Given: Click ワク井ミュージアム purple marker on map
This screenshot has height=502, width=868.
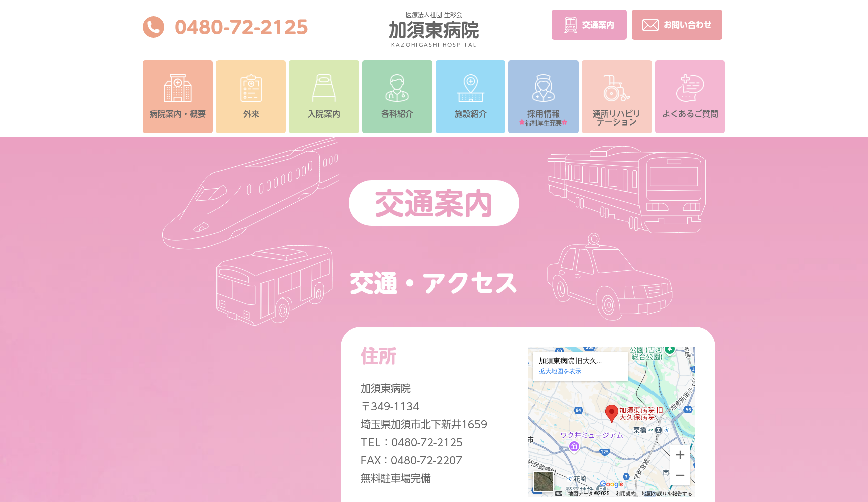Looking at the screenshot, I should 574,446.
